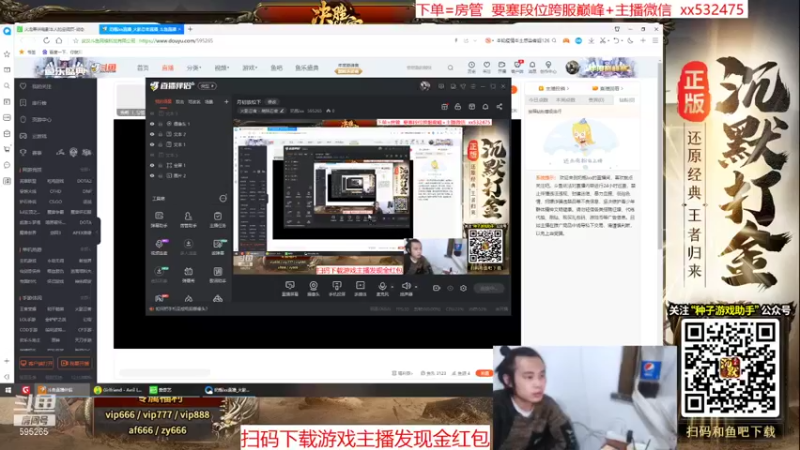This screenshot has height=450, width=800.
Task: Open the camera (摄像头) source button in bottom bar
Action: pos(313,286)
